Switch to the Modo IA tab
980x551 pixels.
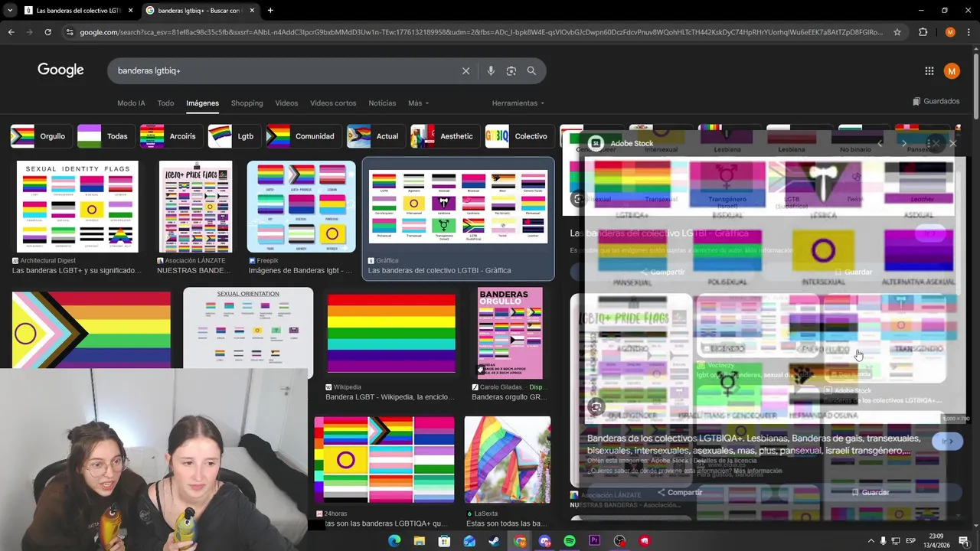pos(131,103)
